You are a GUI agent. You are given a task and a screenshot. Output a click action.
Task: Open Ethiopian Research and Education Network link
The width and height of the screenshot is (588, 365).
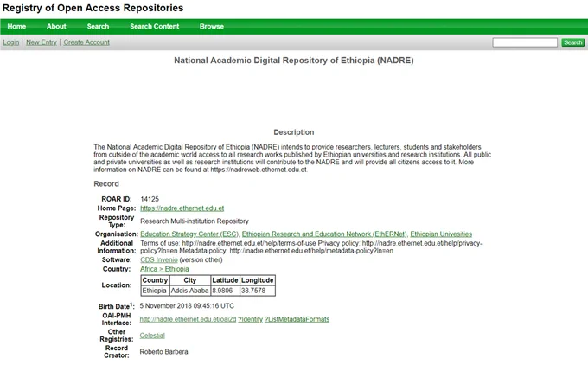[x=324, y=234]
